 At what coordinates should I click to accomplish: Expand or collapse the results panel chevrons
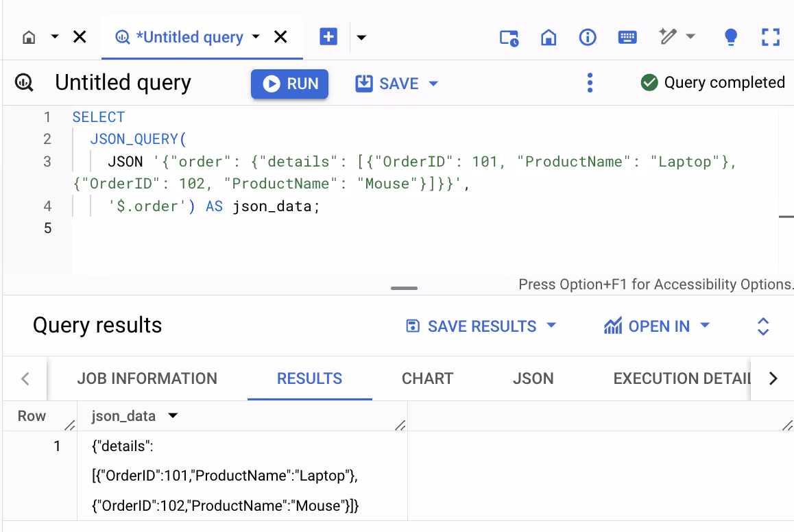(763, 326)
